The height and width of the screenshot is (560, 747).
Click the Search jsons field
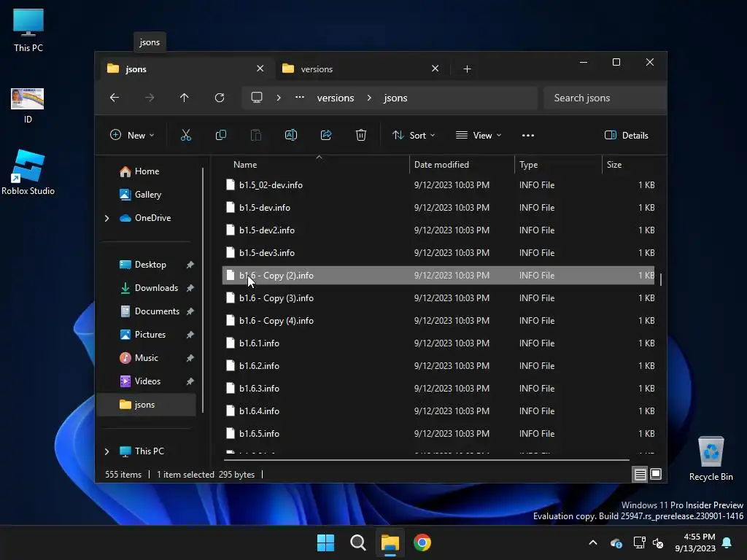[604, 98]
